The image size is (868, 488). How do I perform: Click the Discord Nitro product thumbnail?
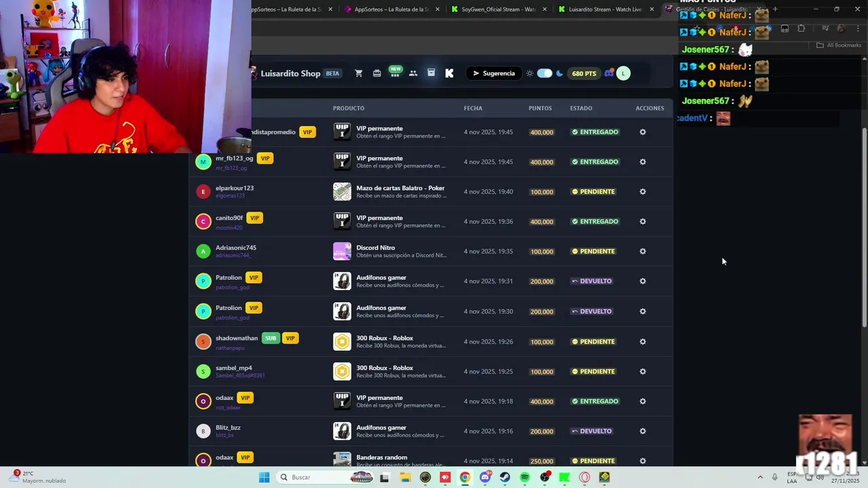(342, 251)
